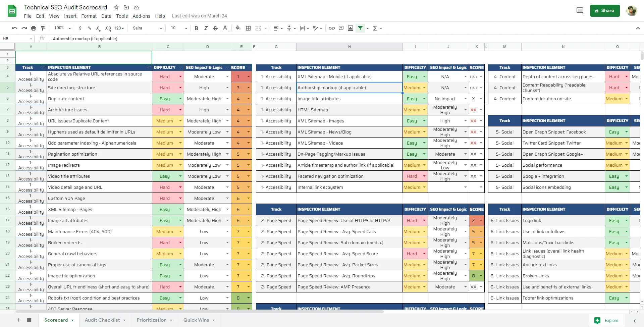Apply bold formatting from toolbar
644x327 pixels.
tap(196, 28)
